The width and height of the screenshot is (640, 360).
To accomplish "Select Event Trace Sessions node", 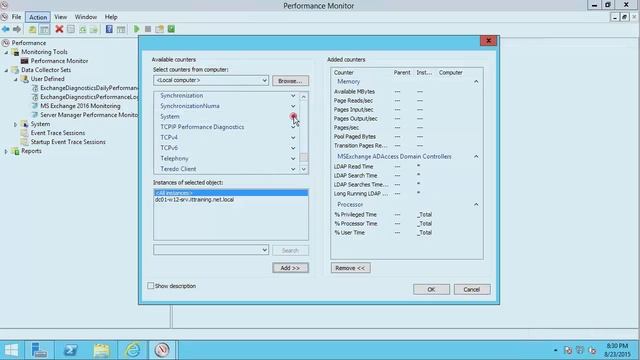I will pos(58,133).
